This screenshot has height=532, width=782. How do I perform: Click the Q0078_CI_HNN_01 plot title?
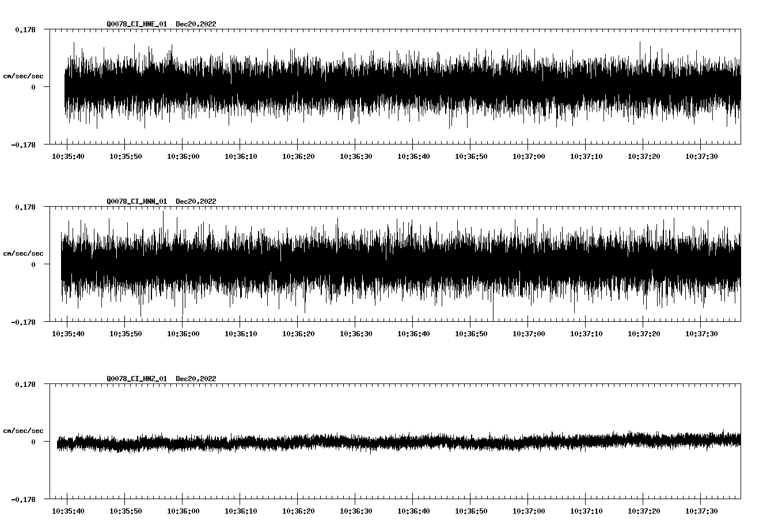[x=136, y=202]
